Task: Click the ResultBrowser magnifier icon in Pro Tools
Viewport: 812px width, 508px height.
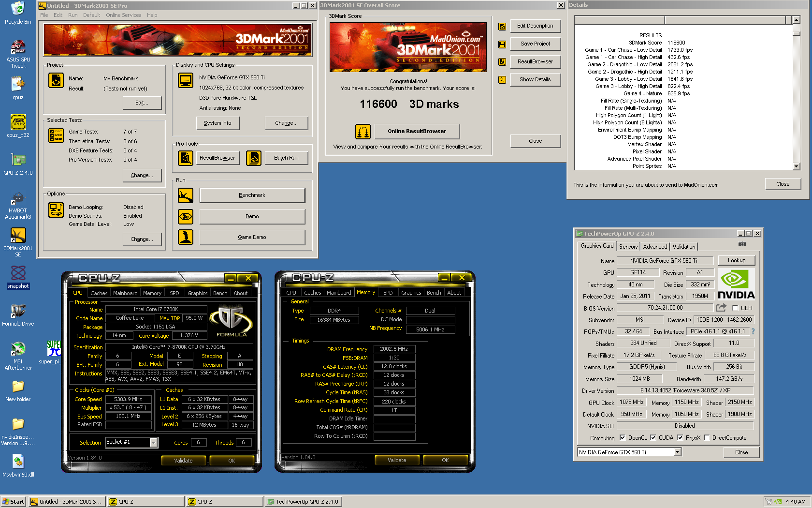Action: [186, 158]
